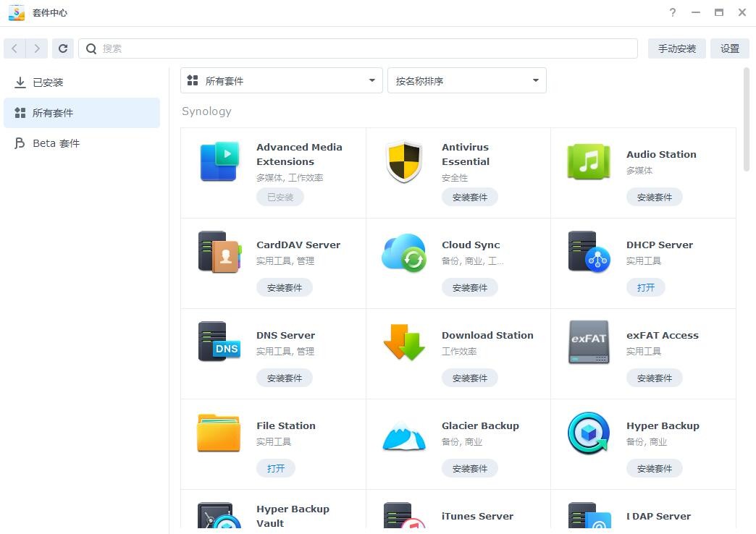Open the Beta 套件 sidebar section
The width and height of the screenshot is (756, 534).
(56, 143)
